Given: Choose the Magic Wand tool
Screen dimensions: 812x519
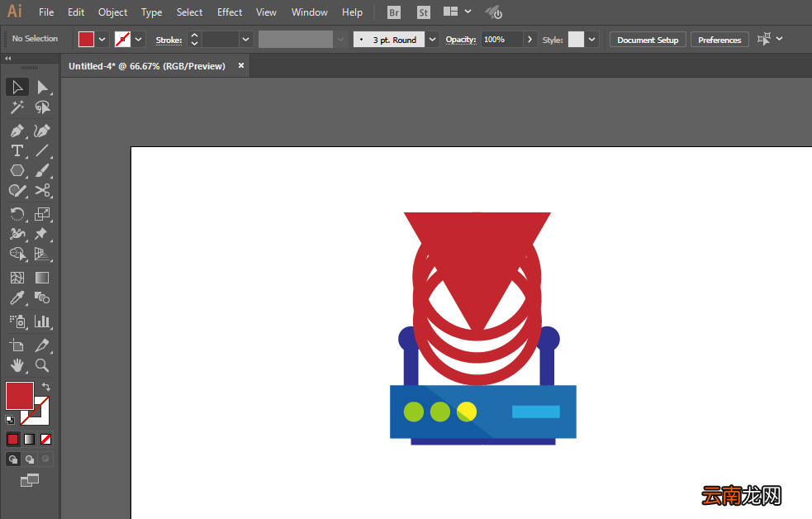Looking at the screenshot, I should click(17, 107).
